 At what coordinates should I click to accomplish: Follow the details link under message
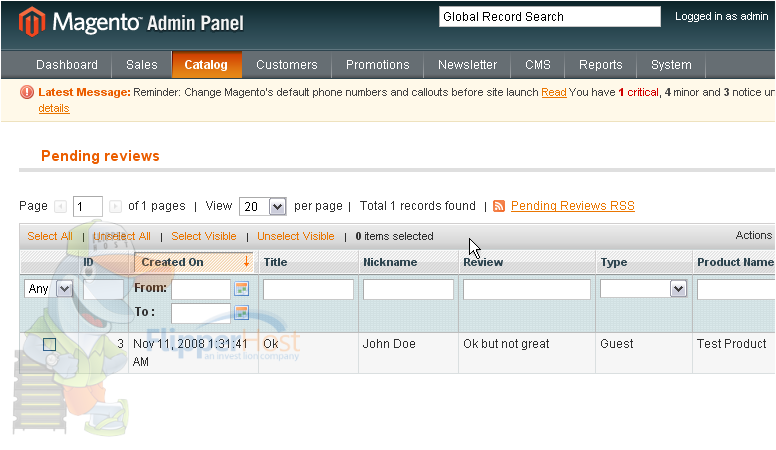pos(54,108)
